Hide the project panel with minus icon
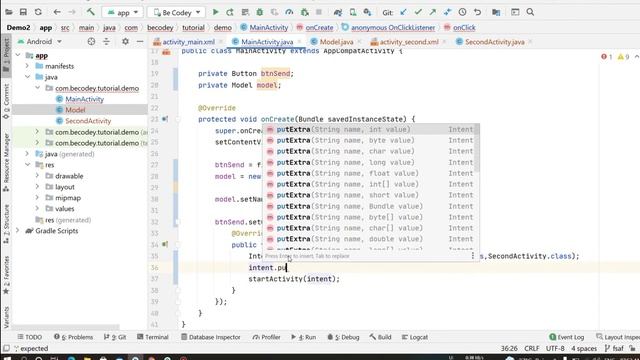The width and height of the screenshot is (640, 360). coord(140,42)
